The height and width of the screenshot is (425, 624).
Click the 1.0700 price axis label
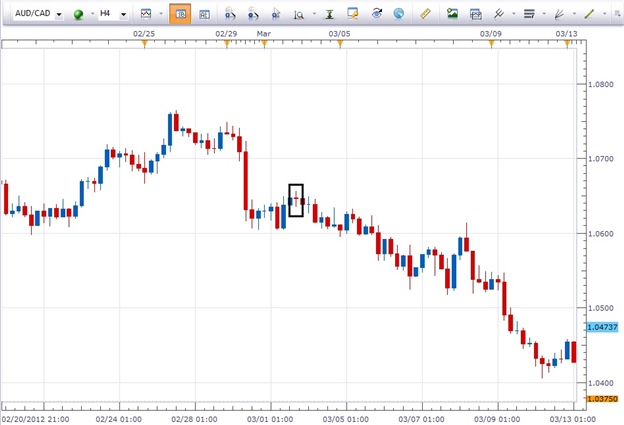[601, 159]
